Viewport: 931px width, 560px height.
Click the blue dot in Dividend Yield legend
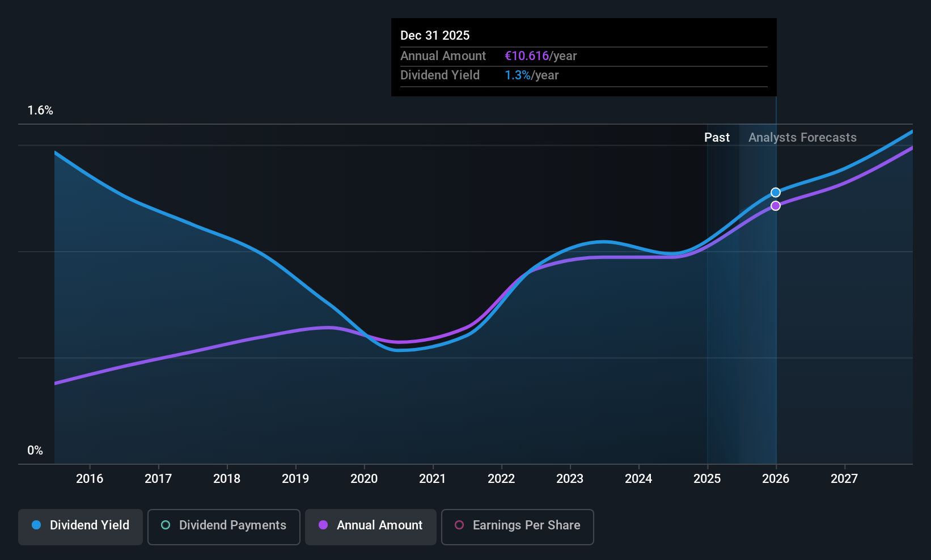pyautogui.click(x=36, y=525)
